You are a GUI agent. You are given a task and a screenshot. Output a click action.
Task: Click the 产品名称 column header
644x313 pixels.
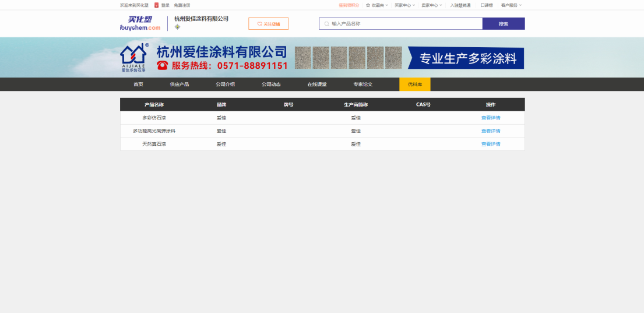154,105
